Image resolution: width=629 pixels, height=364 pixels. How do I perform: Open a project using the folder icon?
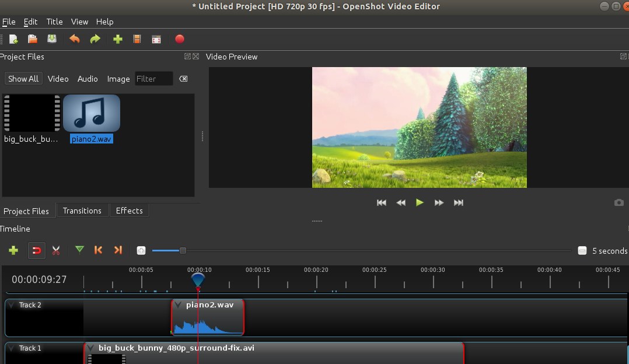click(33, 39)
